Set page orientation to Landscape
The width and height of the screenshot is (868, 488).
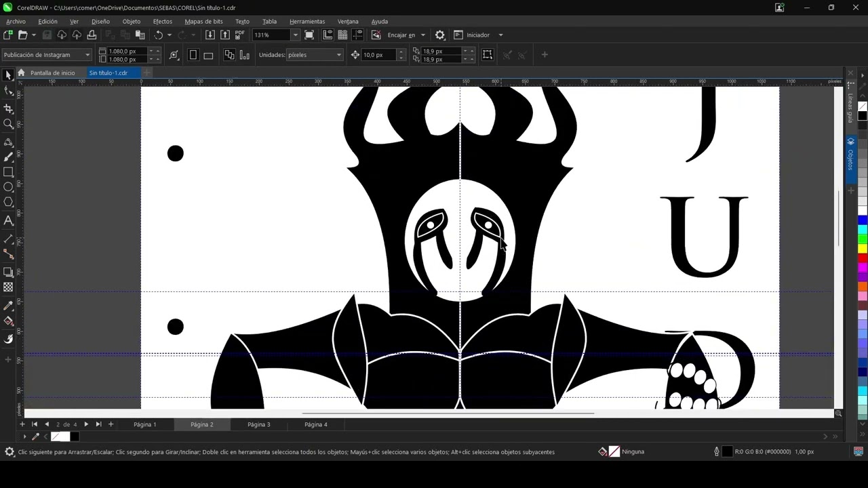click(208, 55)
